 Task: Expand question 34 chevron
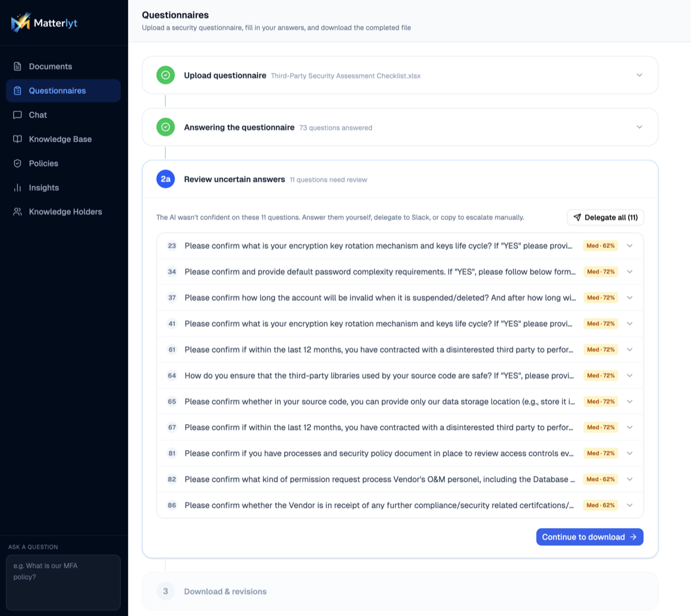[x=629, y=272]
